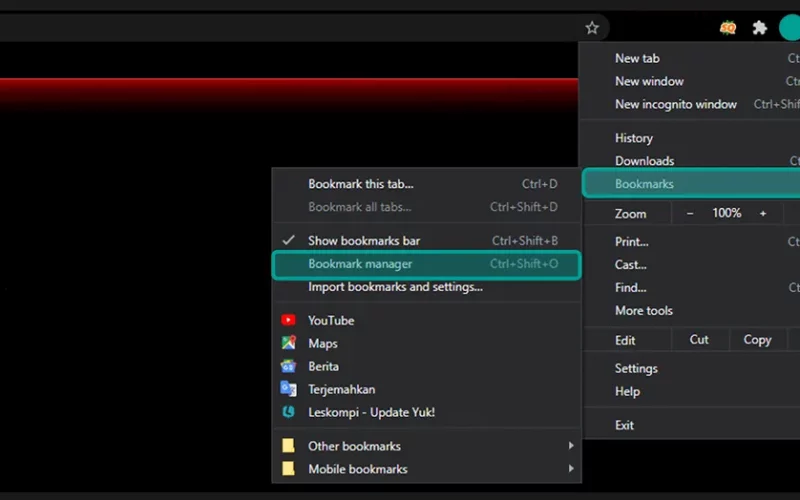
Task: Open Bookmark manager
Action: click(427, 264)
